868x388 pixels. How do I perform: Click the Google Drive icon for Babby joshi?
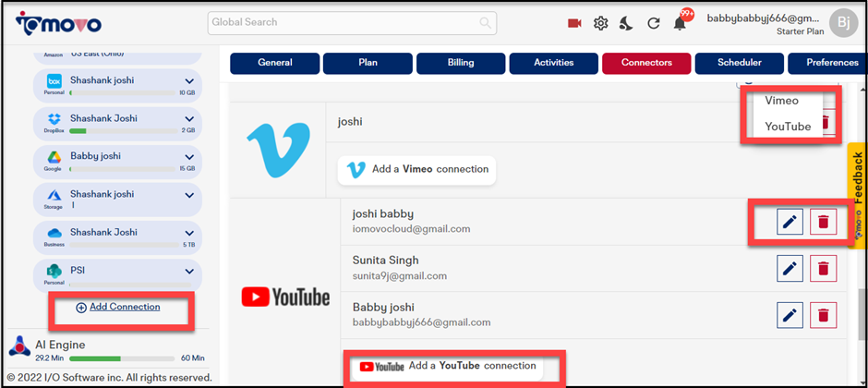click(54, 157)
